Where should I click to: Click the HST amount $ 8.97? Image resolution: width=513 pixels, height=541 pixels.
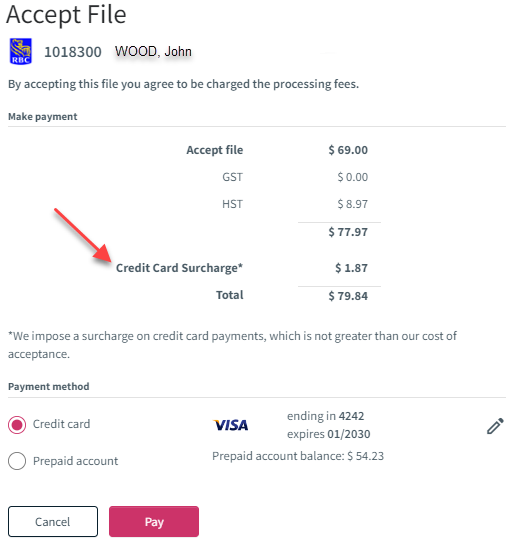click(353, 204)
